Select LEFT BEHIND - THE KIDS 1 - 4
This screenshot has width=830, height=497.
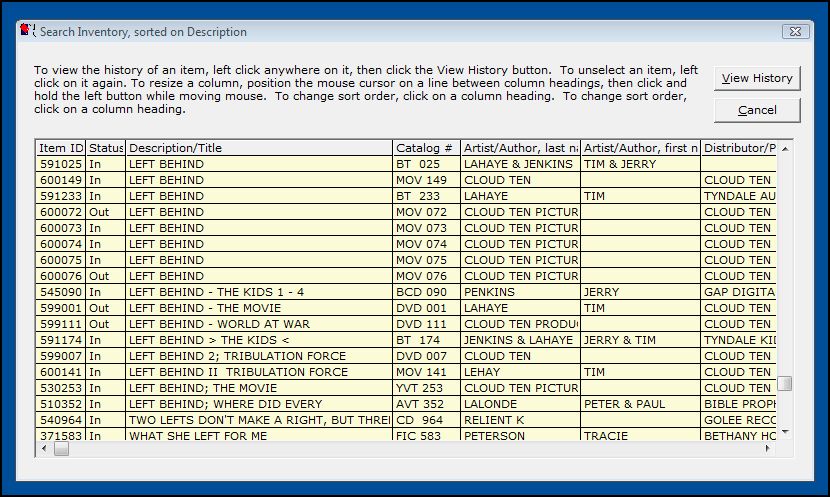pyautogui.click(x=406, y=292)
